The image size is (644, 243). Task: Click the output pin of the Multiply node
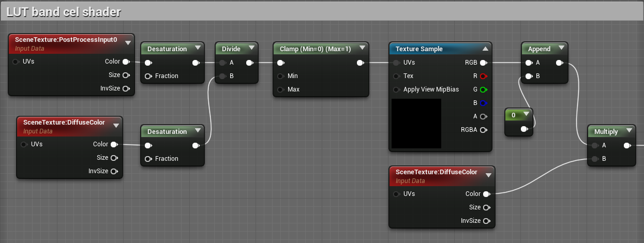pos(627,145)
